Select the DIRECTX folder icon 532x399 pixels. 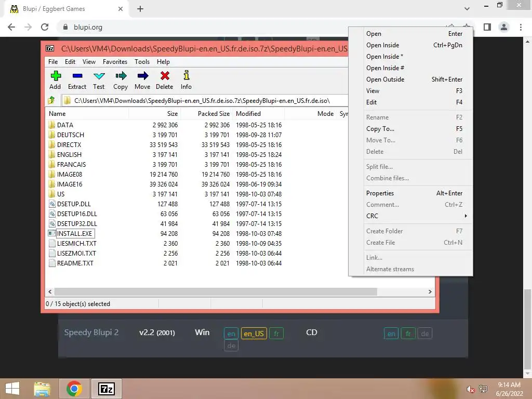[51, 144]
